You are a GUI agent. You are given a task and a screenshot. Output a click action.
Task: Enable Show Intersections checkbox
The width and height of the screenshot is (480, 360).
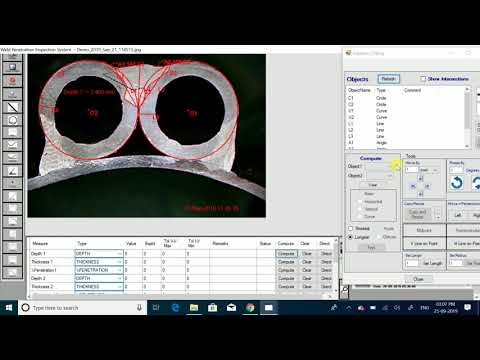423,79
